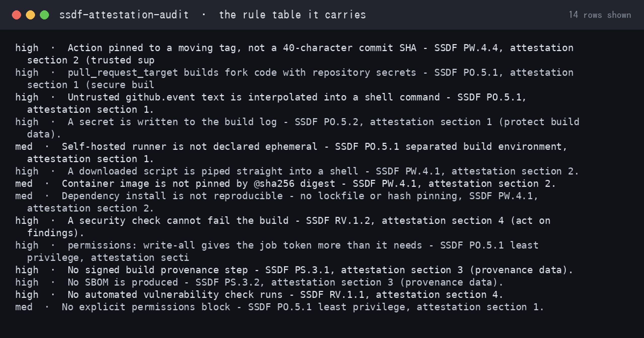Select the 'No SBOM is produced' row
Viewport: 644px width, 338px height.
pos(259,282)
